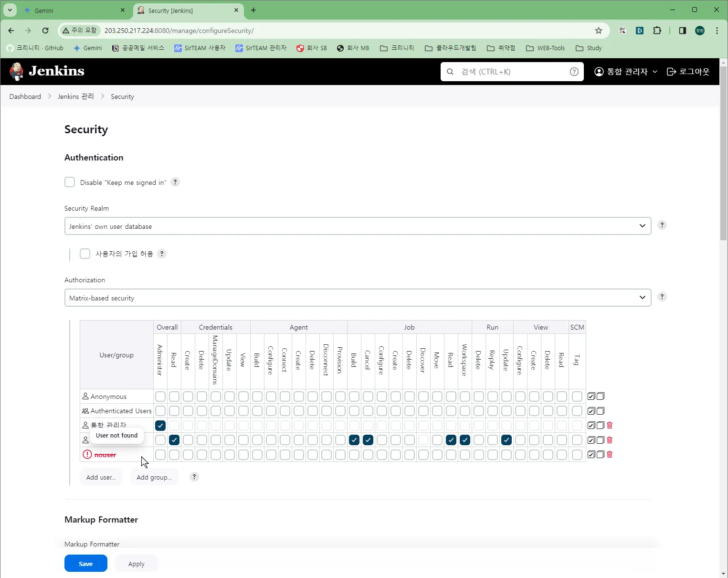Check Overall Administer for nouser
Screen dimensions: 728x578
pyautogui.click(x=160, y=454)
